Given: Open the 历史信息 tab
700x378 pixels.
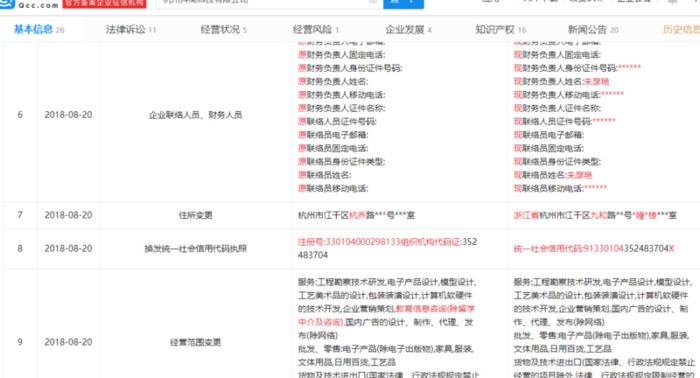Looking at the screenshot, I should (681, 29).
